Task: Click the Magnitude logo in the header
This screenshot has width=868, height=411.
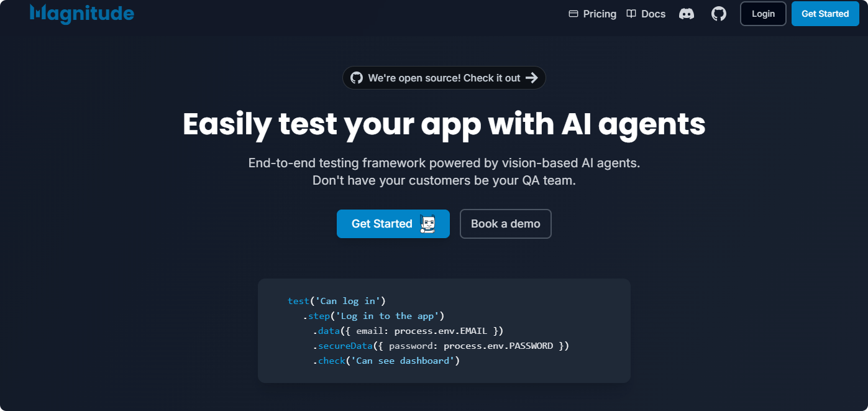Action: coord(81,13)
